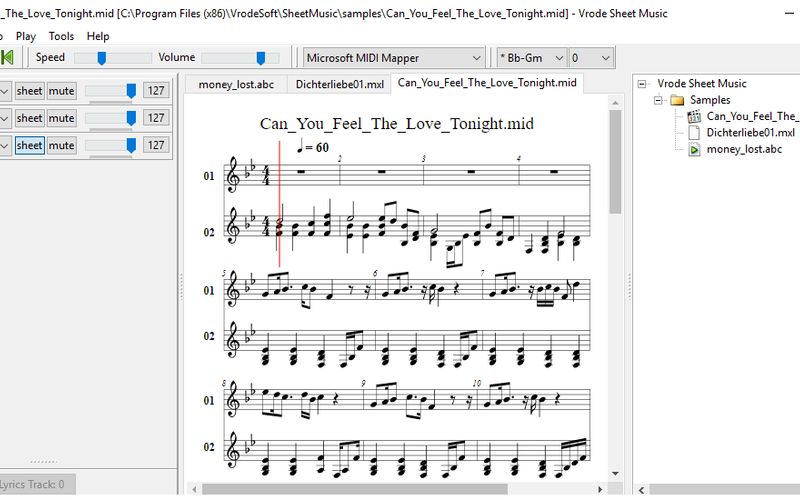
Task: Collapse the Samples folder node
Action: click(x=659, y=100)
